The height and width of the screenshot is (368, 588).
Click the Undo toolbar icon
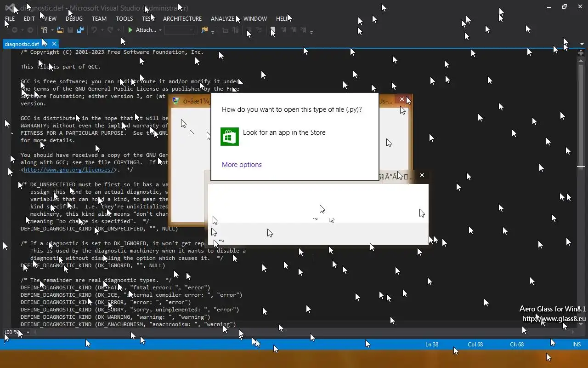tap(94, 30)
